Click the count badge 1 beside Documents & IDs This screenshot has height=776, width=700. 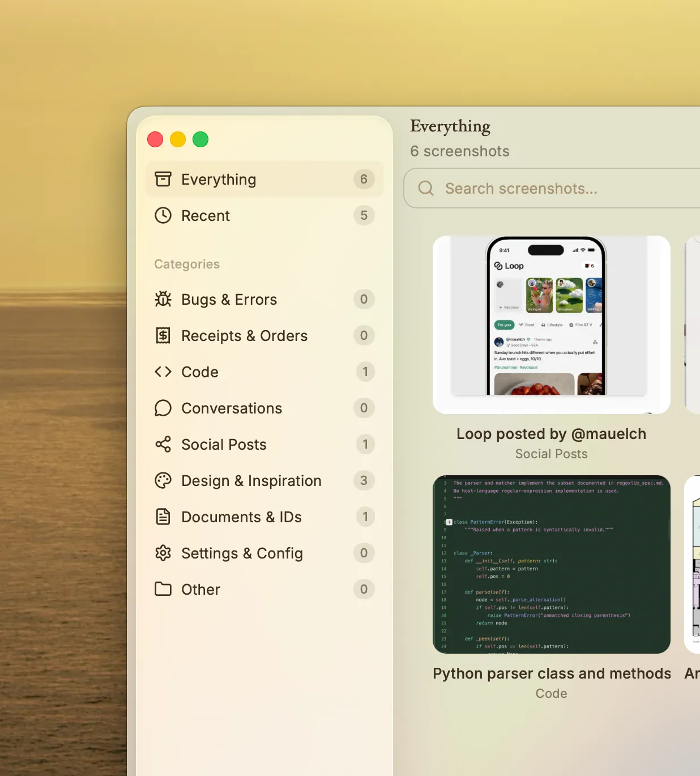pos(365,517)
